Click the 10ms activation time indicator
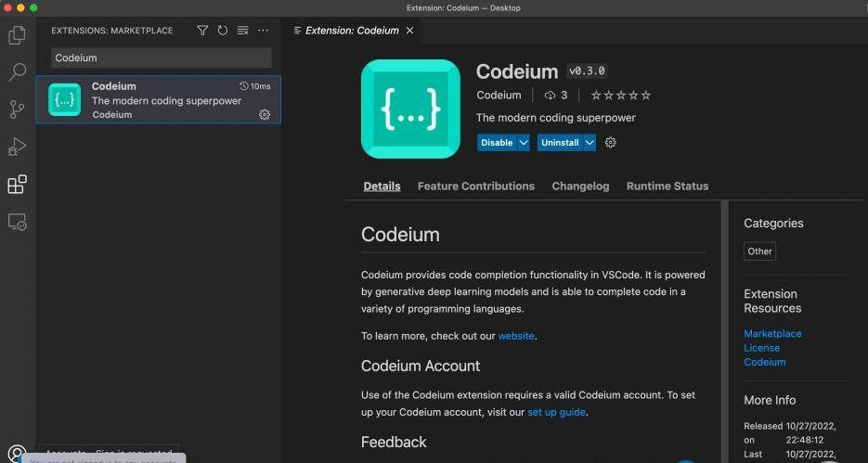This screenshot has height=463, width=868. [255, 85]
